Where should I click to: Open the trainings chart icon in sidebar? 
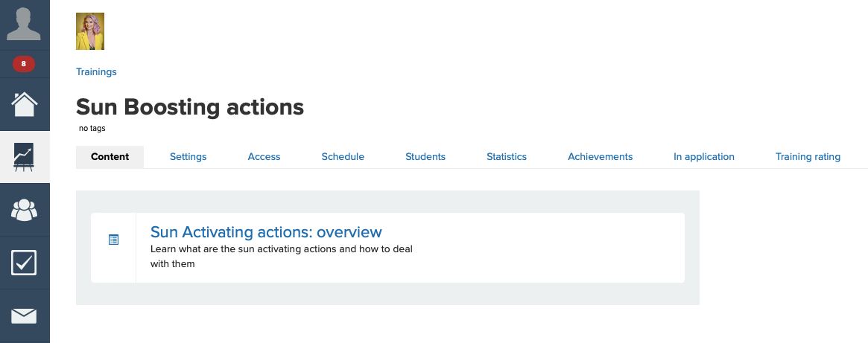click(x=25, y=157)
